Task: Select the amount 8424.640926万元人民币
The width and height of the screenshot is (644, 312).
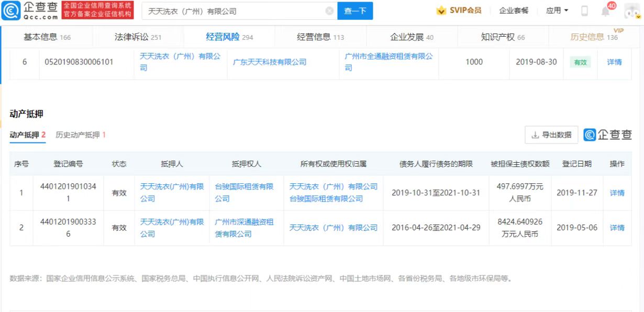Action: coord(520,228)
